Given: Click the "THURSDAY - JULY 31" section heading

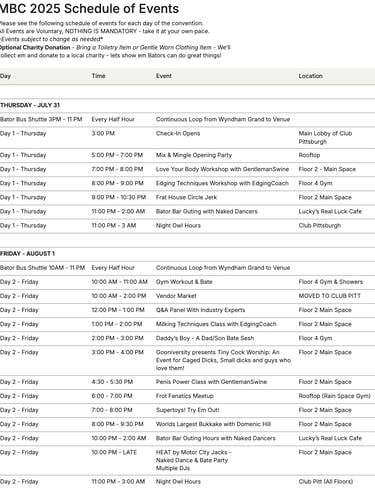Looking at the screenshot, I should coord(30,105).
